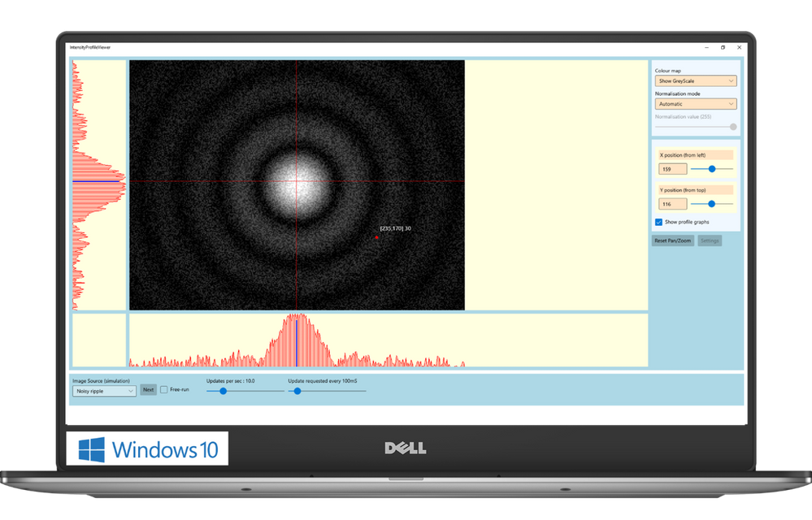812x520 pixels.
Task: Open the Colour map dropdown
Action: click(x=695, y=80)
